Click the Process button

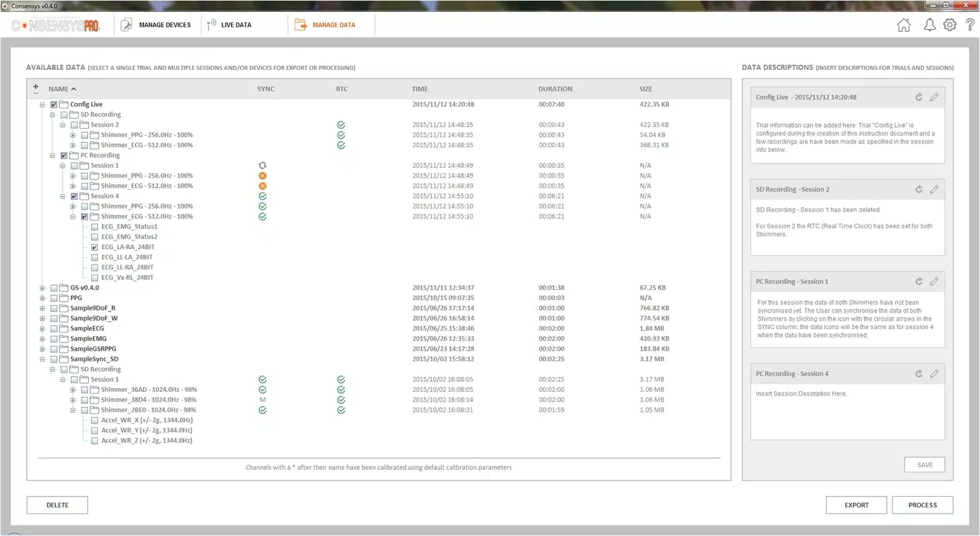[x=923, y=505]
